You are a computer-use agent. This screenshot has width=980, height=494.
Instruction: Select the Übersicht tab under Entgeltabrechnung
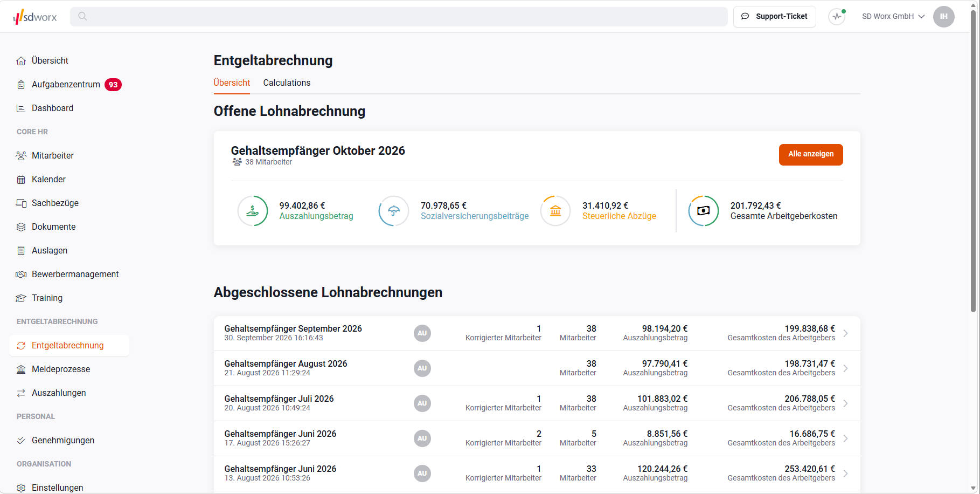pyautogui.click(x=232, y=83)
